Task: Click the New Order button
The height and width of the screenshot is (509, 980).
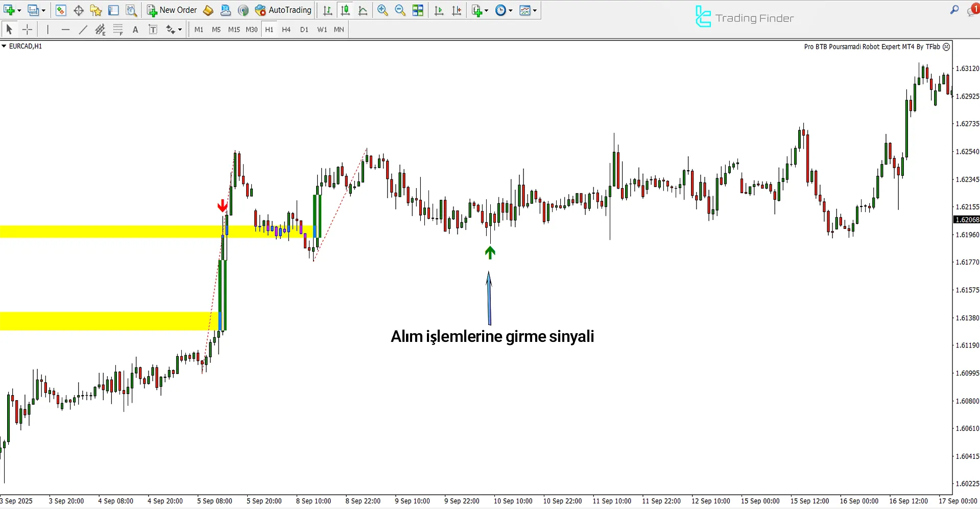Action: pyautogui.click(x=172, y=10)
